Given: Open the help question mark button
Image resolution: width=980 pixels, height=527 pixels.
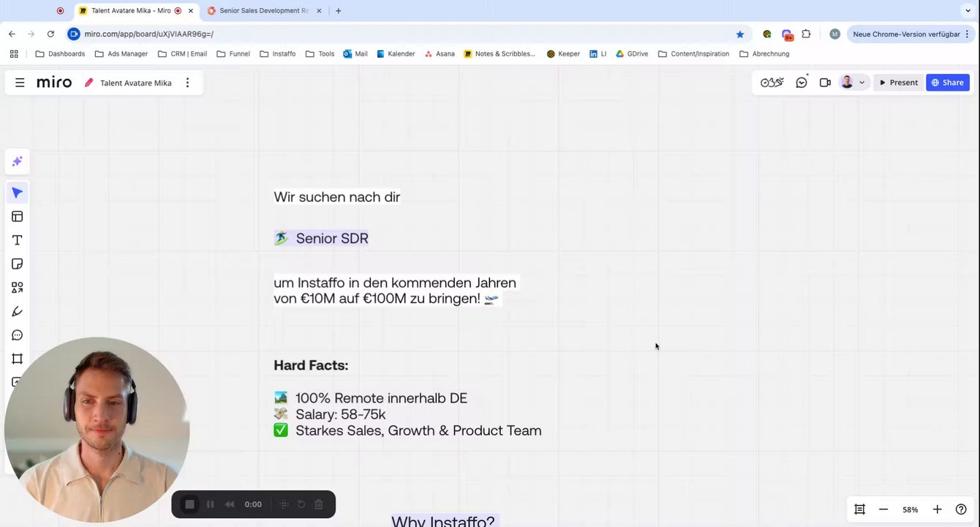Looking at the screenshot, I should pos(961,509).
